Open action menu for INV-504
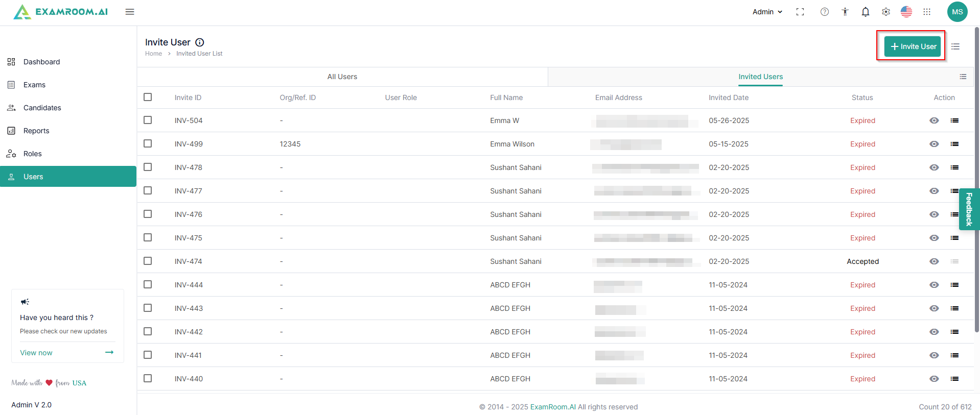 (954, 120)
